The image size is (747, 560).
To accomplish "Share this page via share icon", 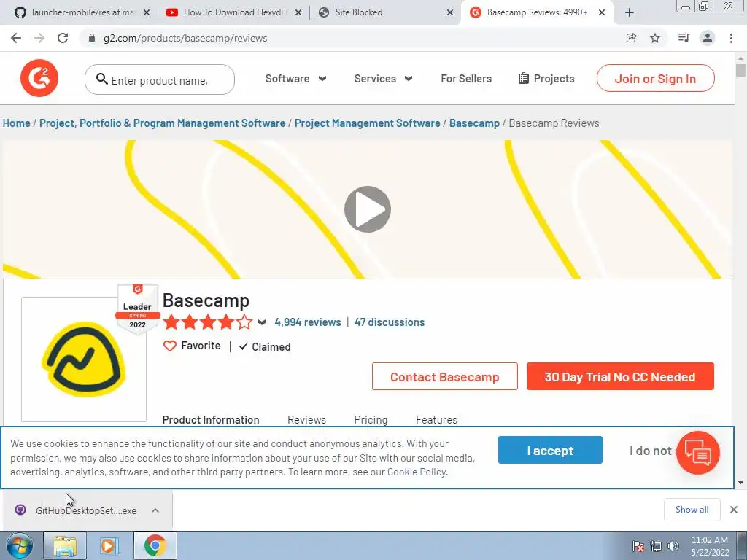I will tap(631, 38).
